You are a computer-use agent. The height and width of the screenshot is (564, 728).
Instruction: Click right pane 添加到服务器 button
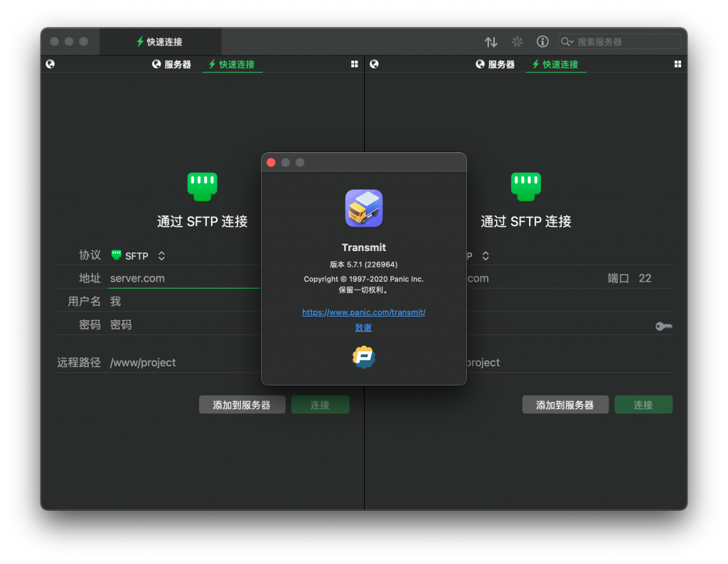click(x=565, y=405)
